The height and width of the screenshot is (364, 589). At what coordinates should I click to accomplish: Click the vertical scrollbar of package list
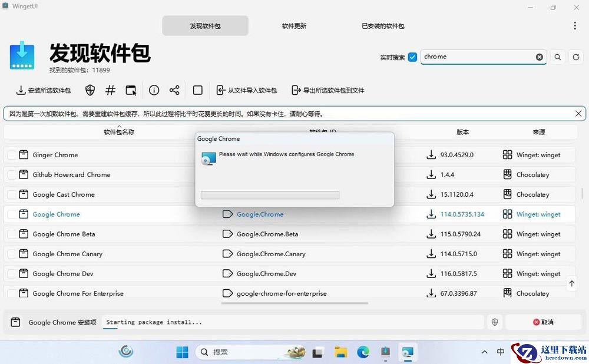(x=583, y=193)
